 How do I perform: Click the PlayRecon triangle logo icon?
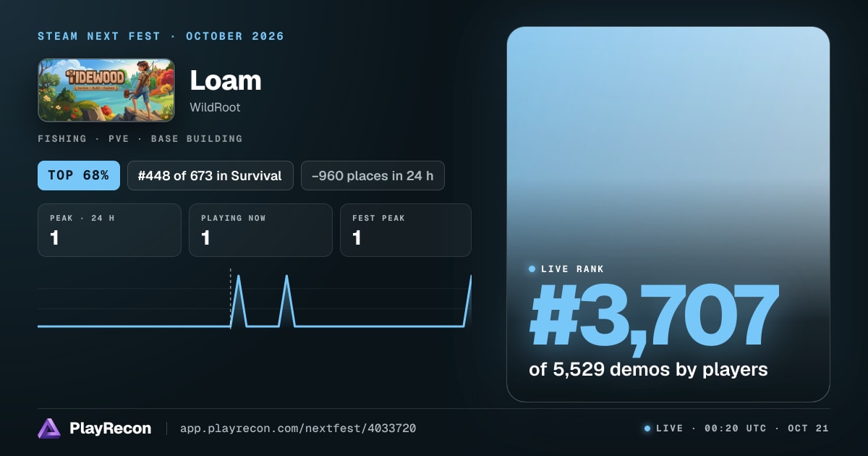[x=49, y=428]
